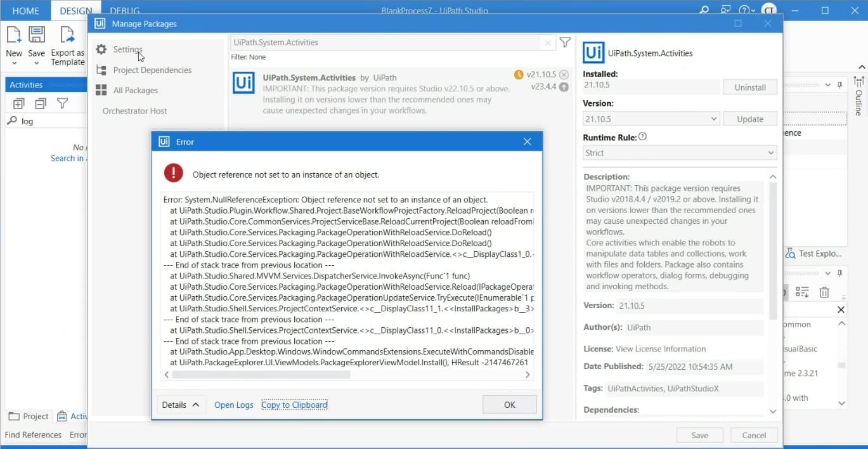Viewport: 868px width, 449px height.
Task: Click the Uninstall button
Action: click(x=750, y=88)
